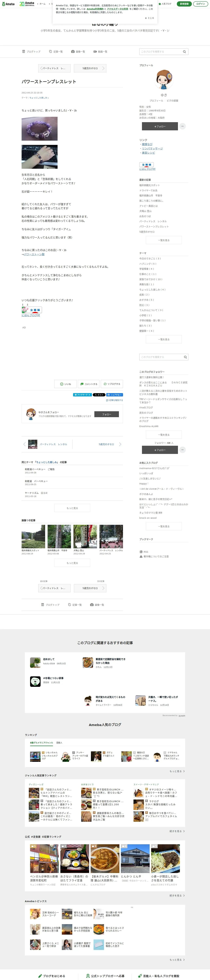Share via the Facebook シェアする button
Viewport: 210px width, 980px height.
tap(114, 395)
